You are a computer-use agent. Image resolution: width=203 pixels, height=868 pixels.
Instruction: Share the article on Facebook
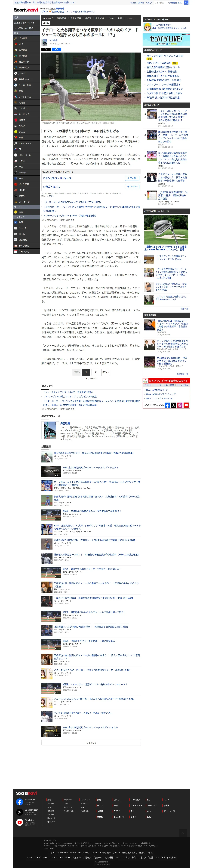(56, 49)
